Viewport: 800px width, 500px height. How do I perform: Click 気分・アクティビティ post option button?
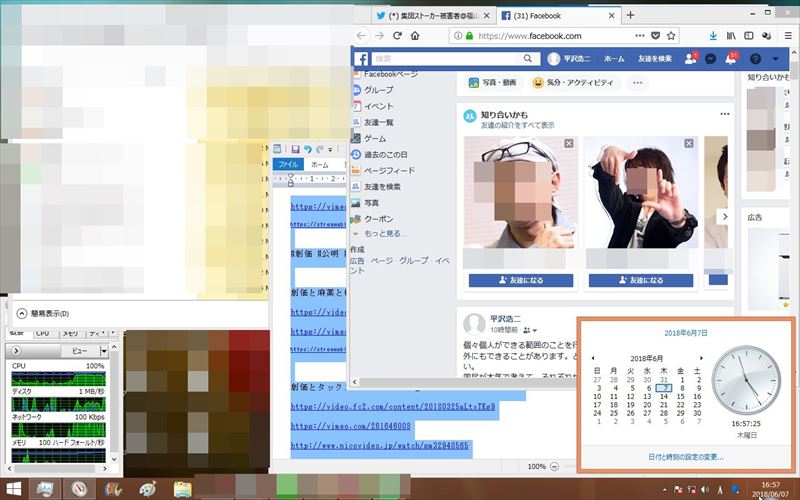(x=573, y=82)
